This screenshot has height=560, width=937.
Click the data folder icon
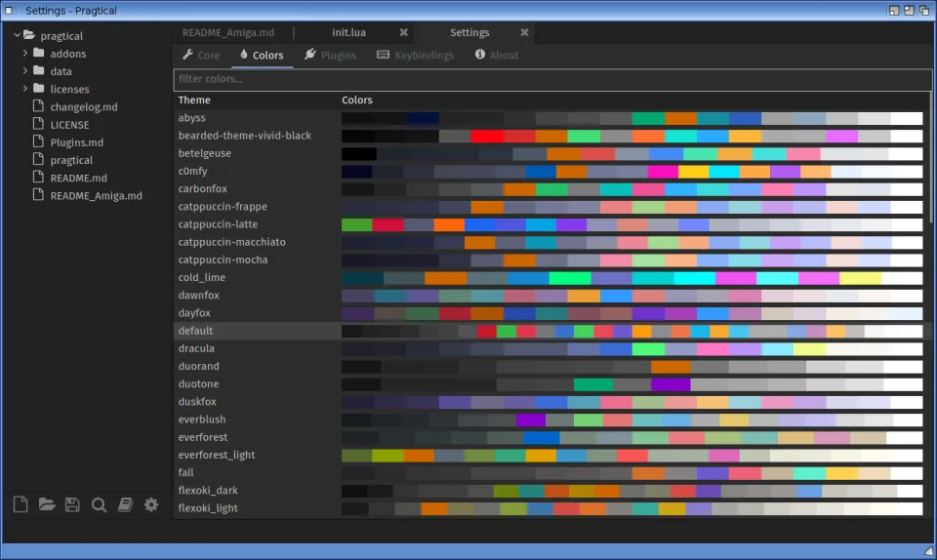point(39,70)
